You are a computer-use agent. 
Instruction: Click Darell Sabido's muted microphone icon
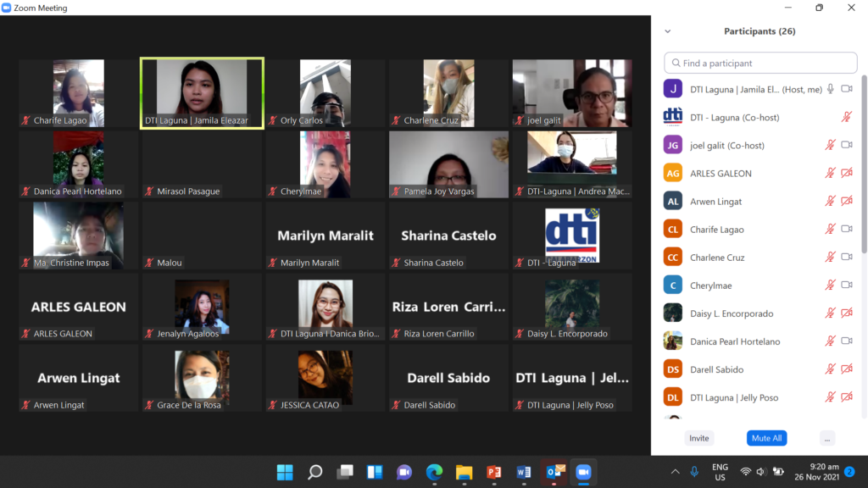pyautogui.click(x=828, y=369)
